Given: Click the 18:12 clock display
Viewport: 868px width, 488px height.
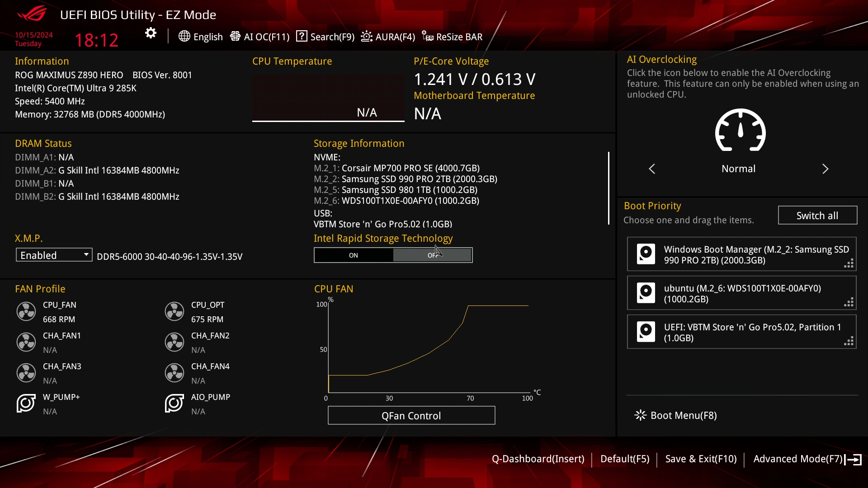Looking at the screenshot, I should click(x=96, y=40).
